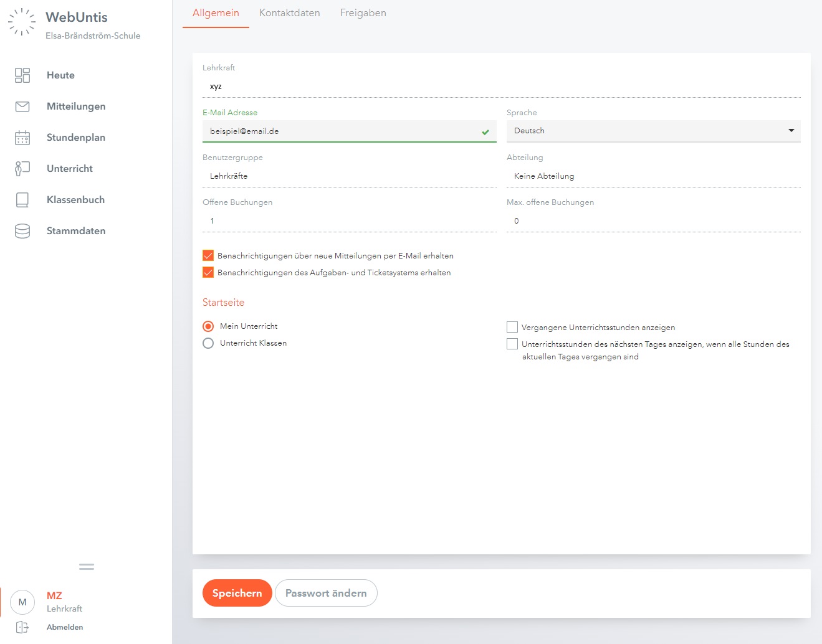Click the Stundenplan calendar icon
This screenshot has height=644, width=822.
[22, 138]
